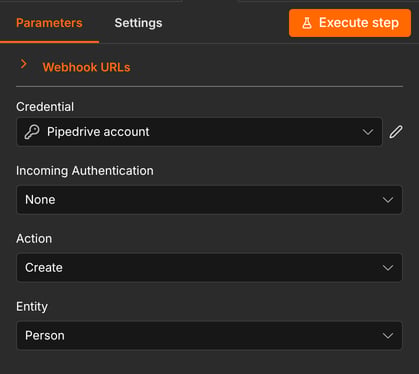Click the Execute step button
This screenshot has height=374, width=419.
[x=350, y=23]
